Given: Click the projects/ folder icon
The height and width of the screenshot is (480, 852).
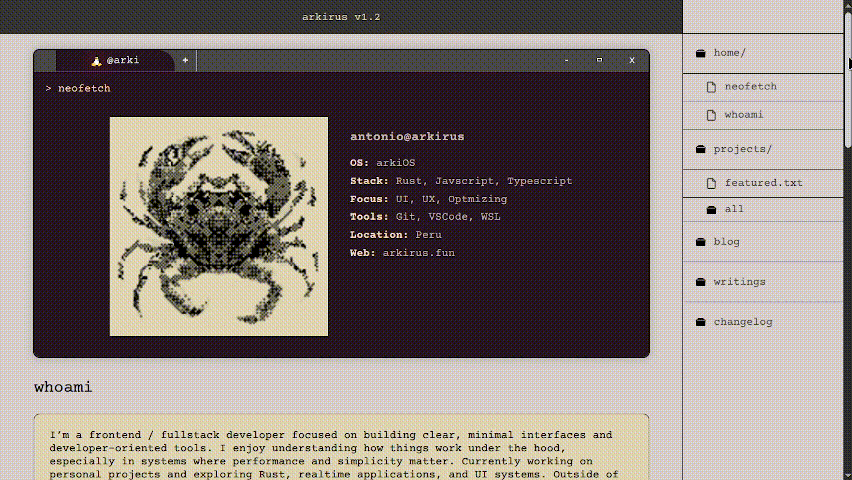Looking at the screenshot, I should pos(701,149).
